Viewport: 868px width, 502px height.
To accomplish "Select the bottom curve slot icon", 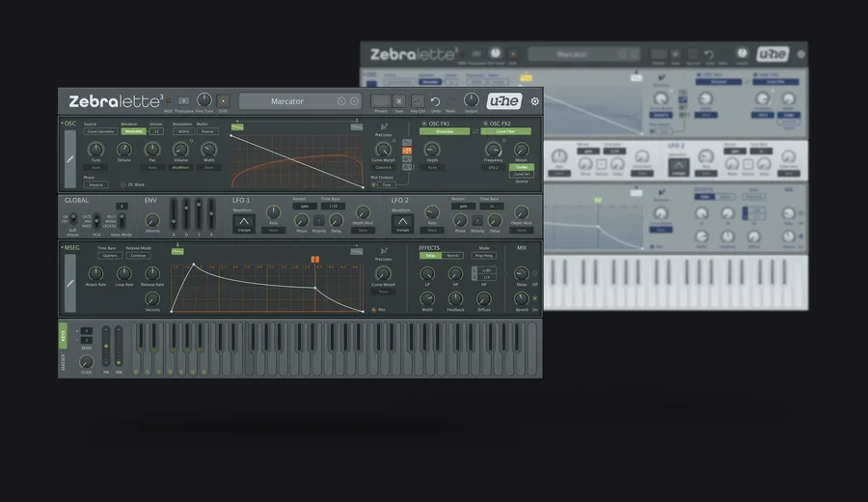I will 407,167.
